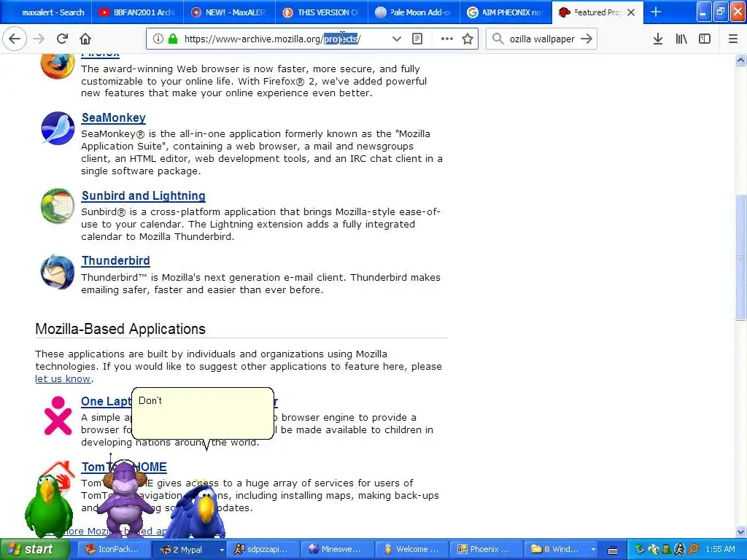Screen dimensions: 747x560
Task: Reload the current page
Action: pyautogui.click(x=62, y=39)
